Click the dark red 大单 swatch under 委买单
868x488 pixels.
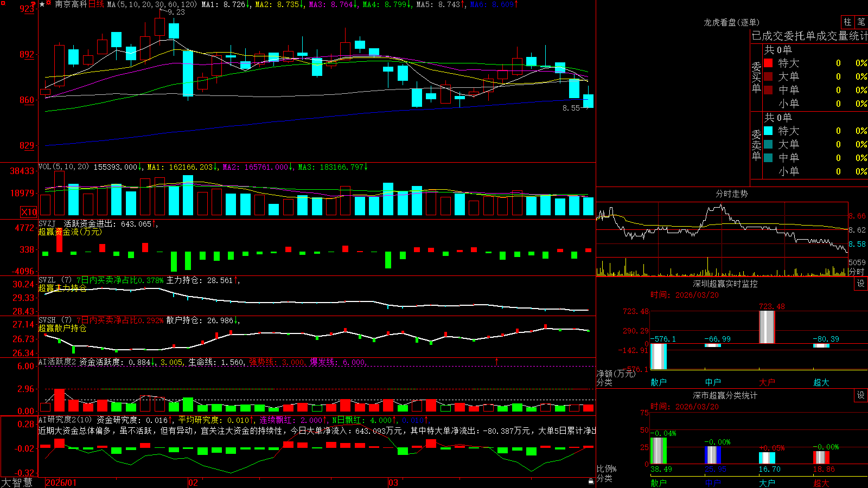768,76
